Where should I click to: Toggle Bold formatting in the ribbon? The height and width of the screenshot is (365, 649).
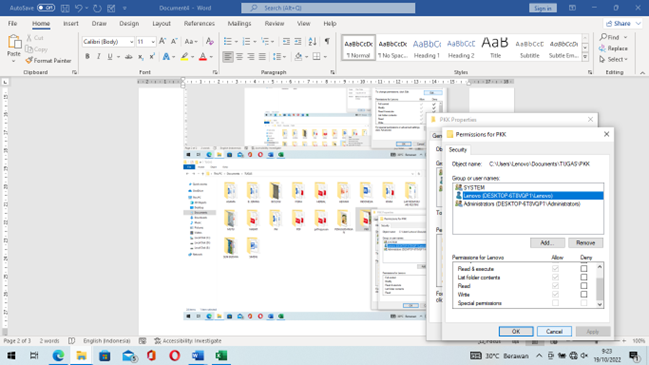(x=87, y=56)
